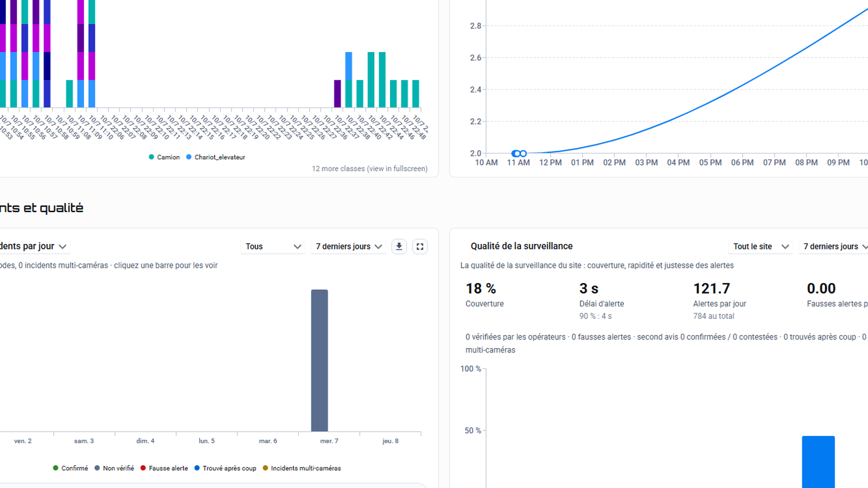Toggle the Camion legend entry
The image size is (868, 488).
tap(164, 157)
